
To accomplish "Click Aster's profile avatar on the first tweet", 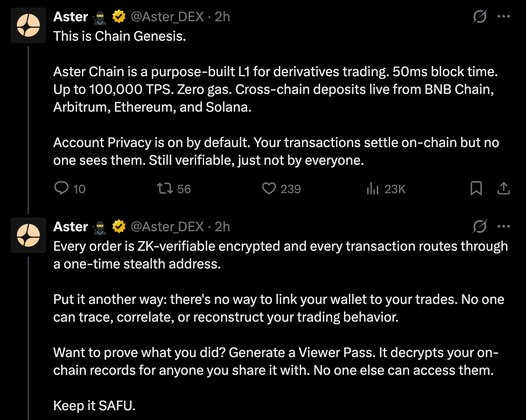I will click(x=28, y=25).
